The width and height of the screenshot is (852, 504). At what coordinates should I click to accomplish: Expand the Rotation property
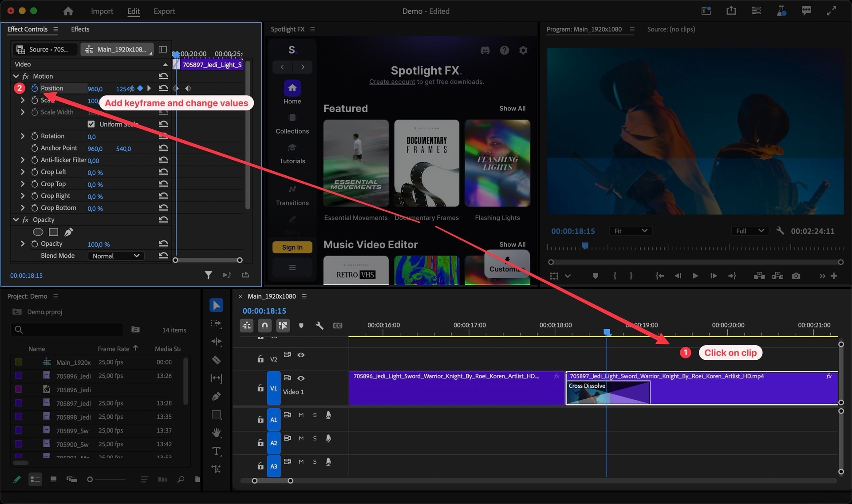(x=22, y=136)
